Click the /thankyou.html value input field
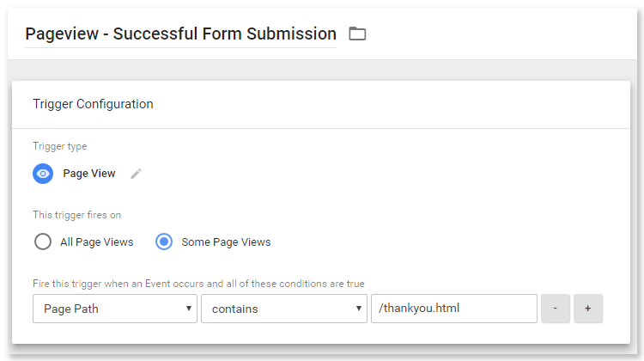The height and width of the screenshot is (361, 644). pyautogui.click(x=453, y=309)
